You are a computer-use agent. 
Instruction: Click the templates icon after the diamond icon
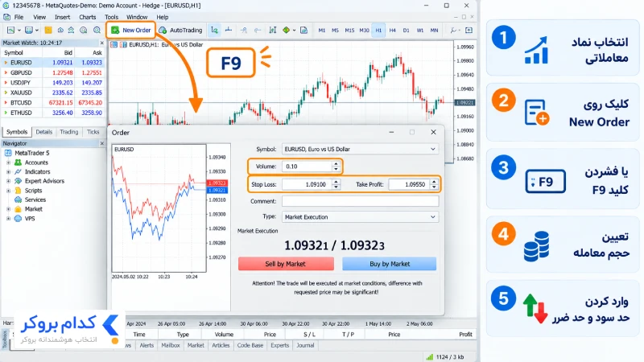[304, 30]
